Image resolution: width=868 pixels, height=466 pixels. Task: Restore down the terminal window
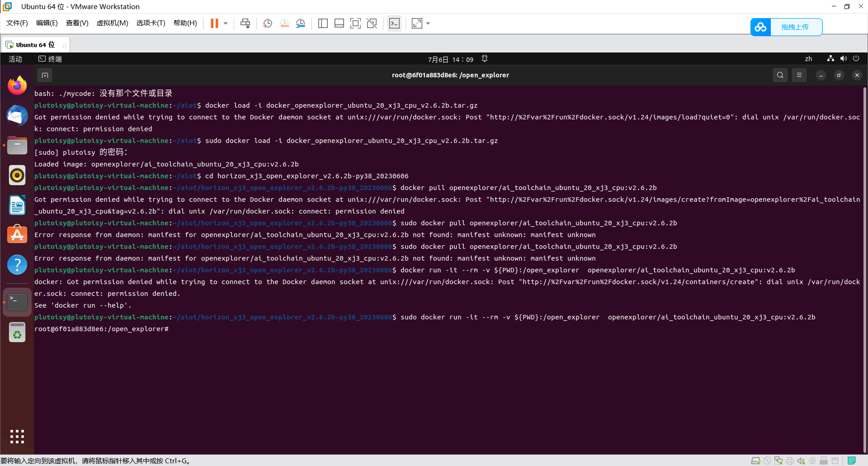click(x=839, y=75)
